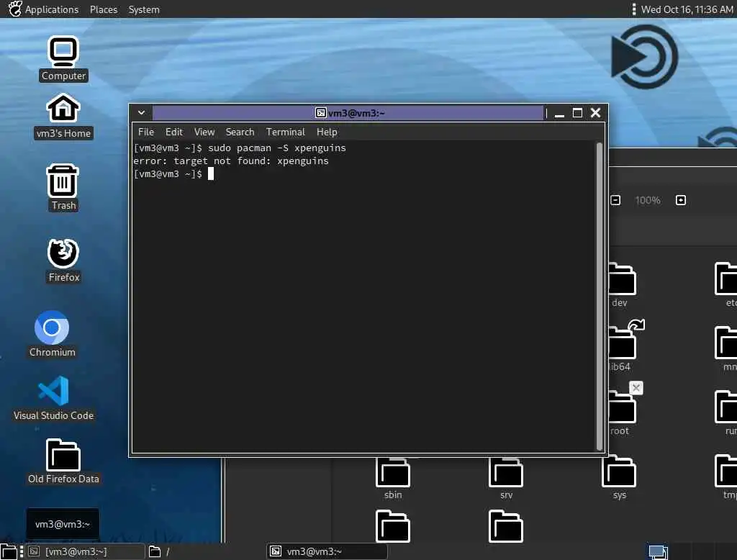This screenshot has width=737, height=560.
Task: Launch Firefox from the desktop
Action: point(63,260)
